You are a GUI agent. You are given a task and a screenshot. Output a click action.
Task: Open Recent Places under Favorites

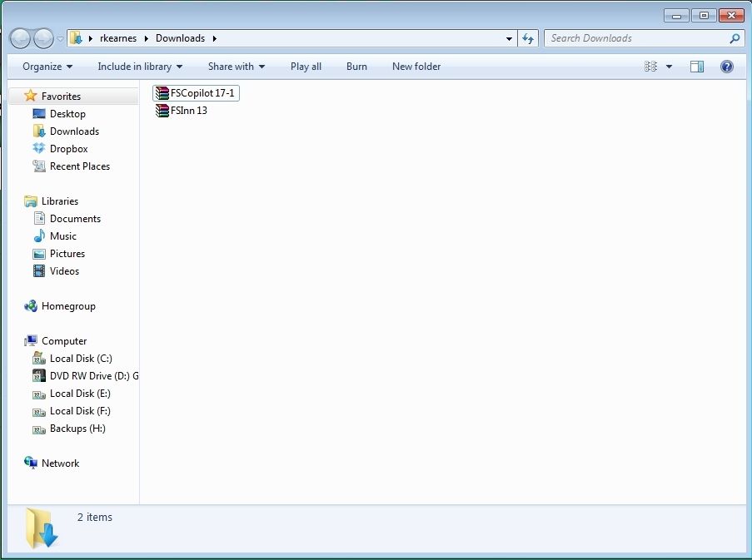[80, 166]
